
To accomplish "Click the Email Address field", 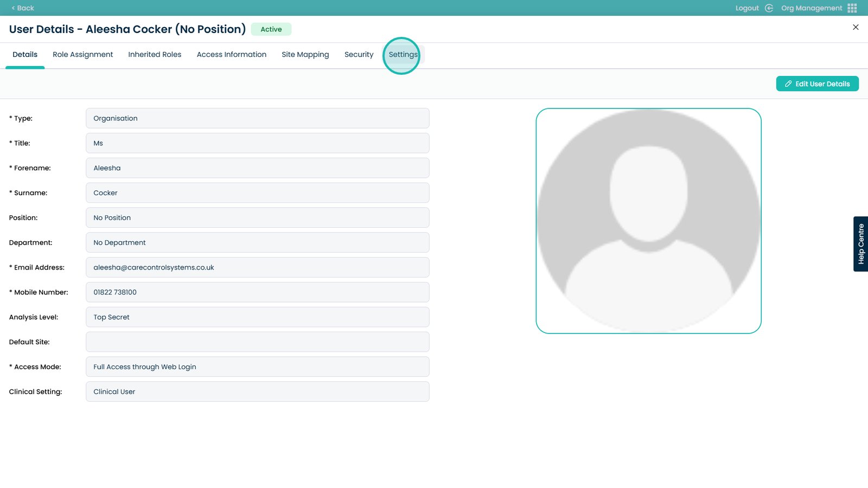I will tap(257, 267).
